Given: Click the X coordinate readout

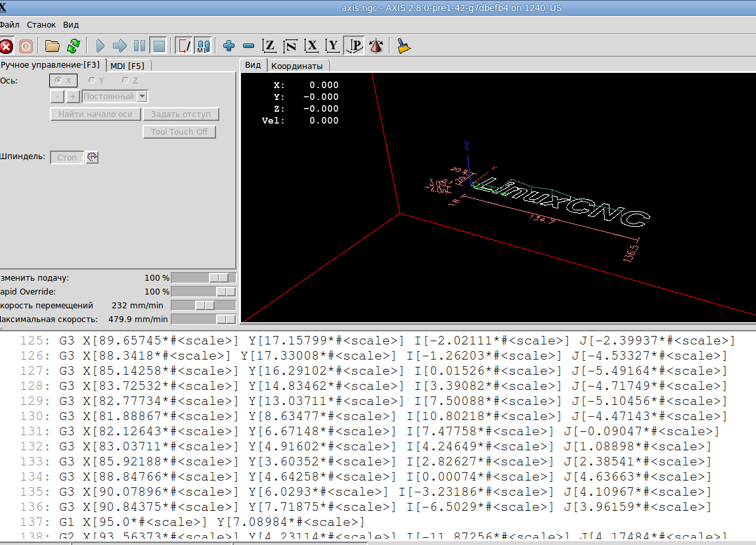Looking at the screenshot, I should coord(306,85).
